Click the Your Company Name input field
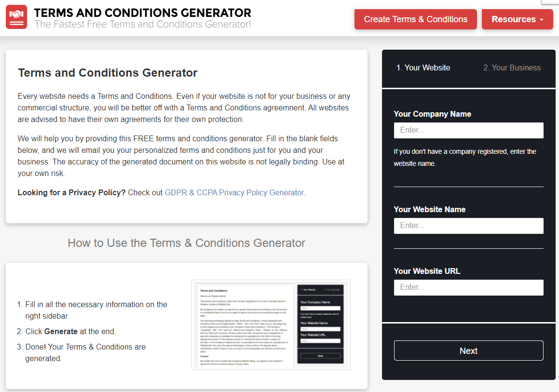Viewport: 559px width, 392px height. click(468, 130)
